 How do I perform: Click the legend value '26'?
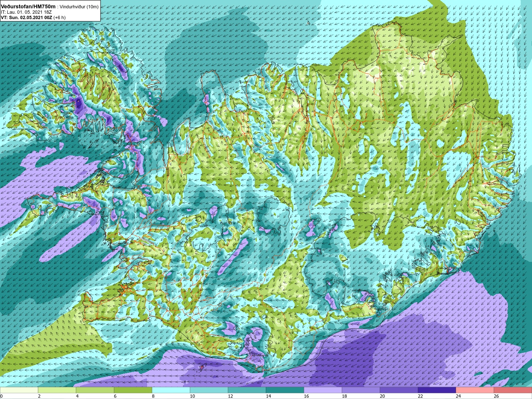pyautogui.click(x=496, y=396)
